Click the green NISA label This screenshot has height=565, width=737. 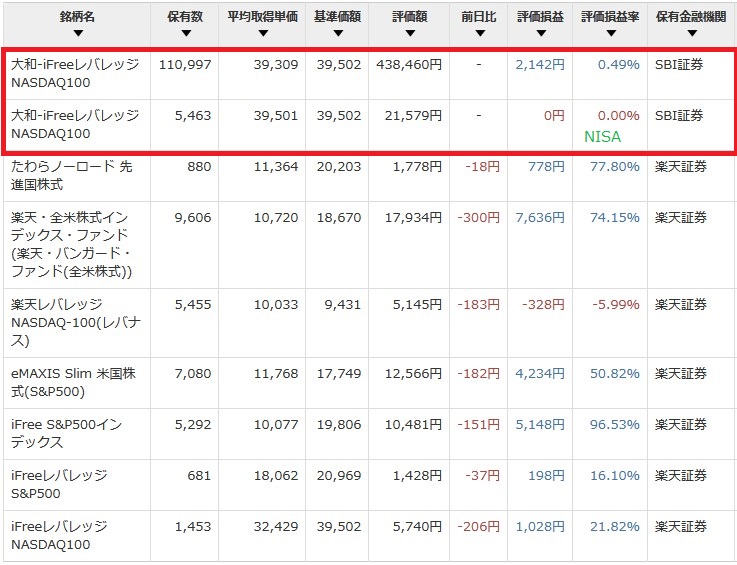tap(602, 137)
